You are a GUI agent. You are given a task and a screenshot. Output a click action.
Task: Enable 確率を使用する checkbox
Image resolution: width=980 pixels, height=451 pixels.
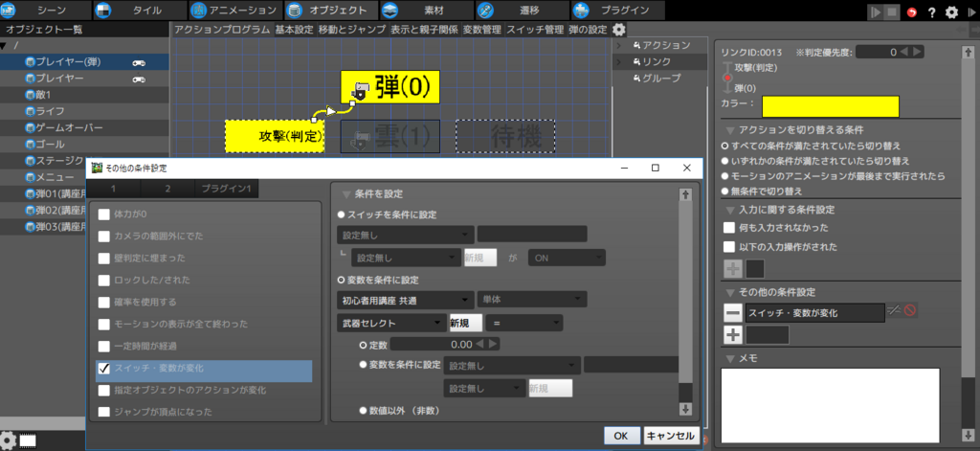coord(104,303)
